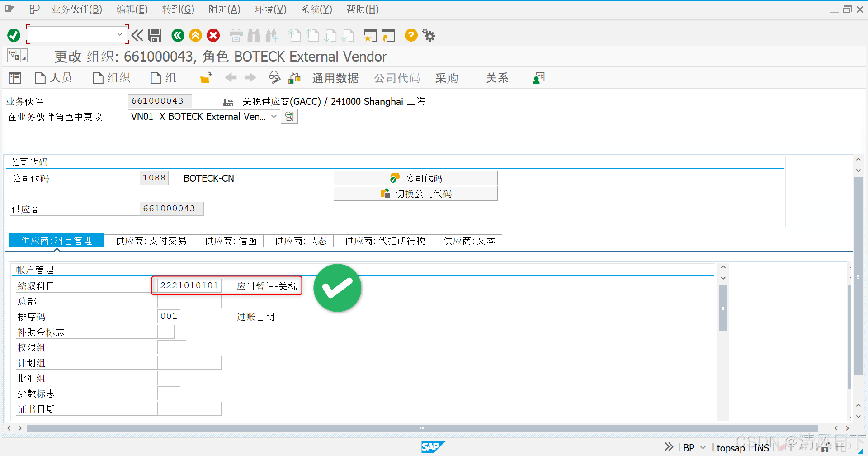The width and height of the screenshot is (868, 456).
Task: Click the display/change glasses-pencil icon
Action: [x=274, y=78]
